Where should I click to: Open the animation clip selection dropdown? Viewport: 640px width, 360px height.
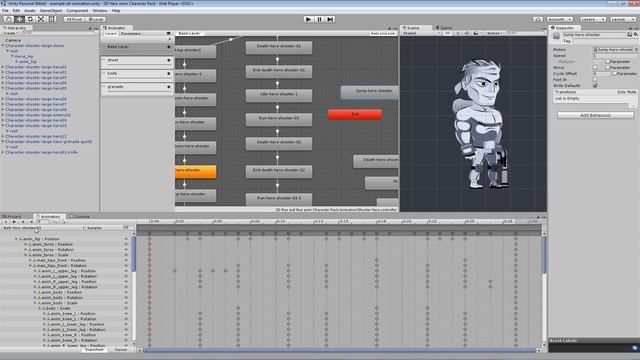(x=43, y=228)
